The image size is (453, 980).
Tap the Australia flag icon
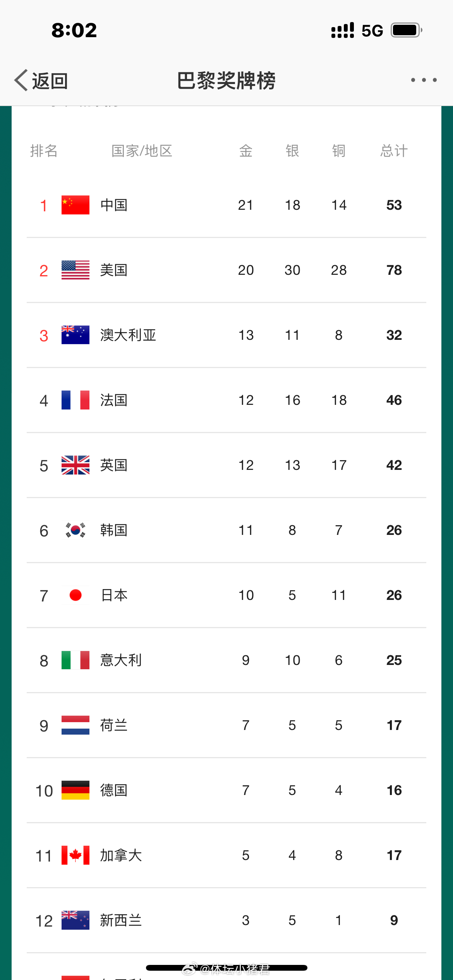coord(75,335)
